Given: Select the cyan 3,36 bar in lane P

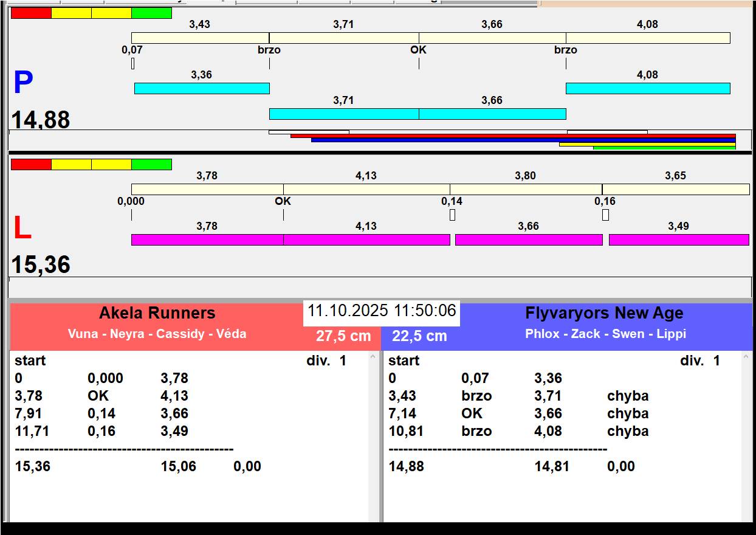Looking at the screenshot, I should tap(202, 88).
